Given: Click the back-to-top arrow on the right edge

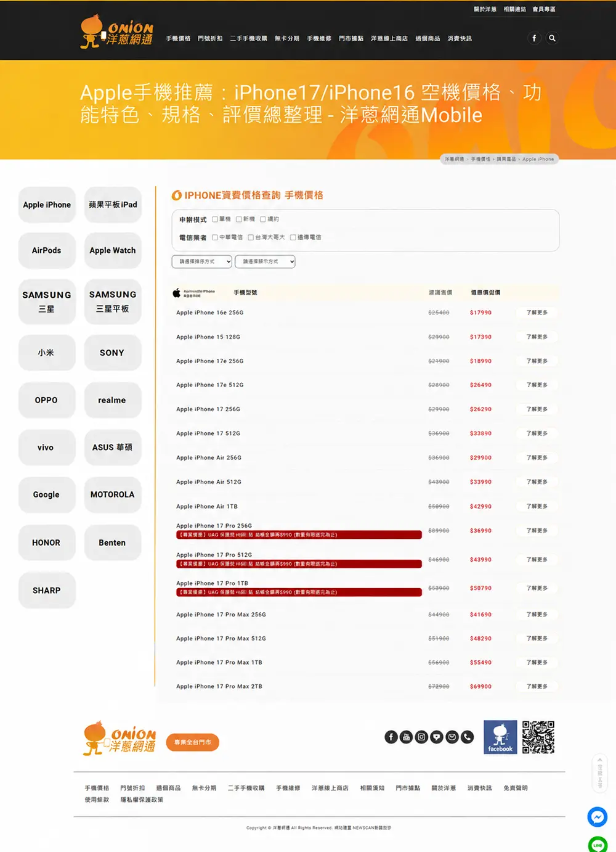Looking at the screenshot, I should (x=599, y=772).
